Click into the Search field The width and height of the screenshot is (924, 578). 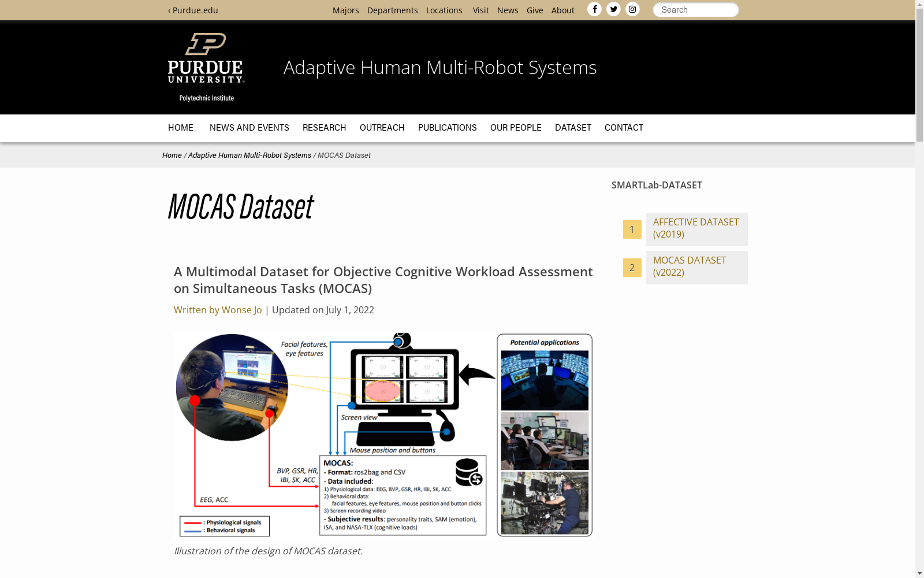pos(695,10)
